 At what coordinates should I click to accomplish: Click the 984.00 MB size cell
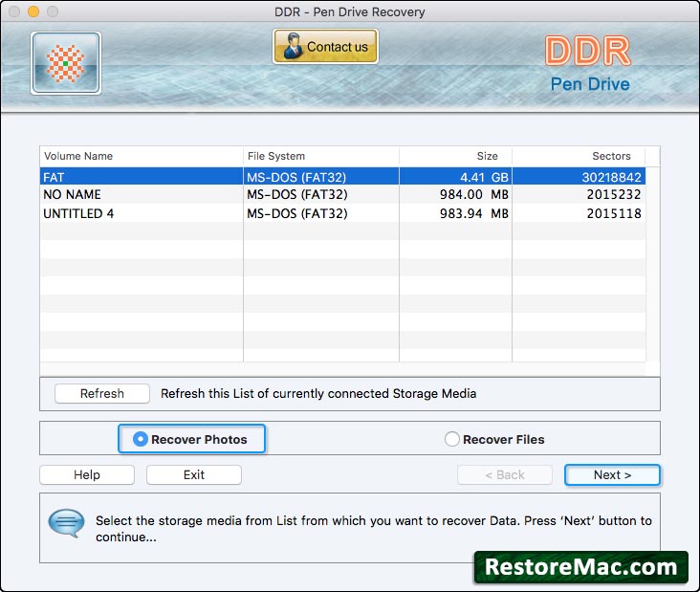pos(455,195)
